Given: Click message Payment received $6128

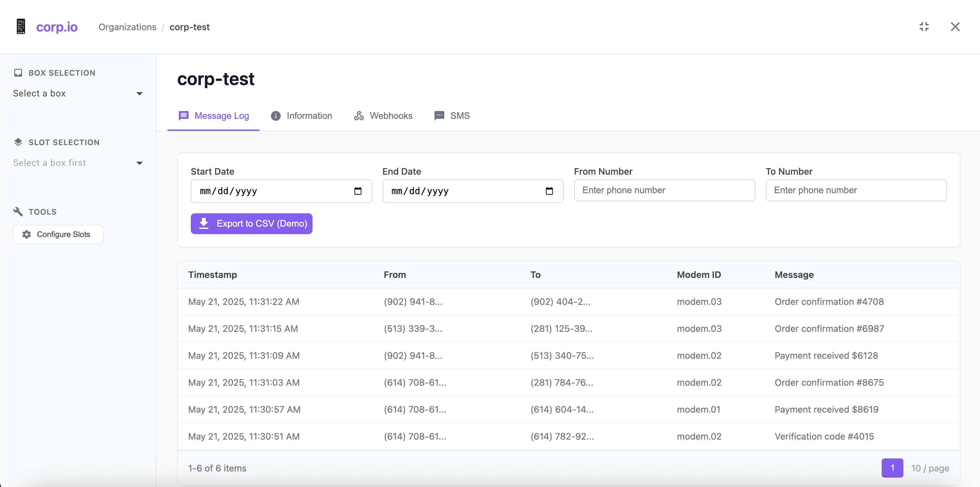Looking at the screenshot, I should (x=826, y=356).
